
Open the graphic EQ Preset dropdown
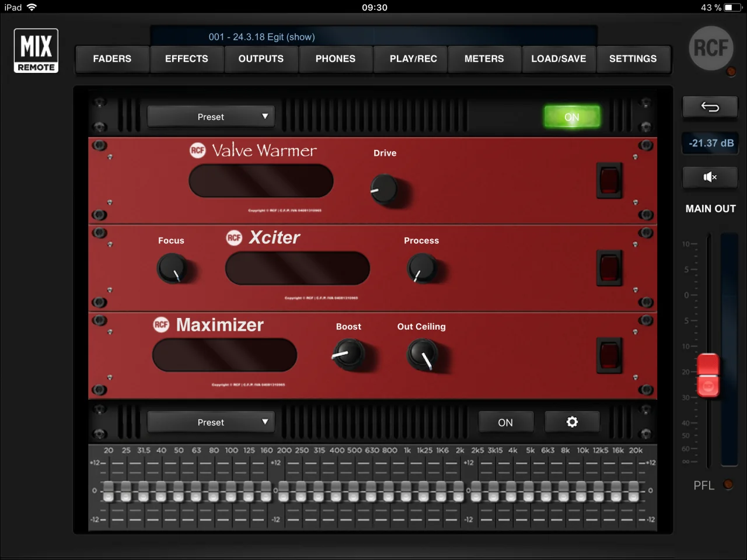click(211, 422)
